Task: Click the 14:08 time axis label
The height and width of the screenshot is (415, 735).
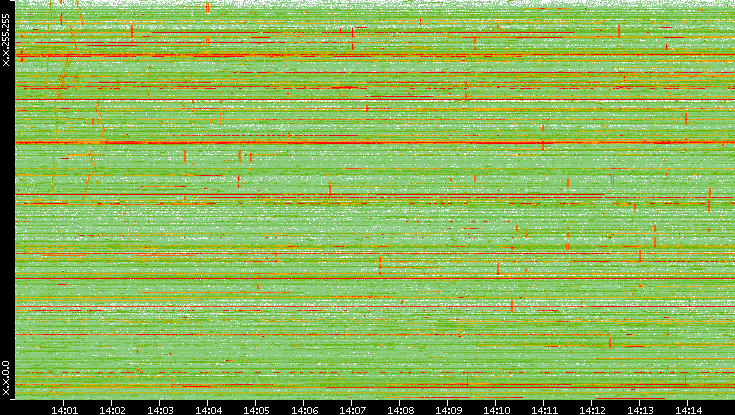Action: (x=400, y=410)
